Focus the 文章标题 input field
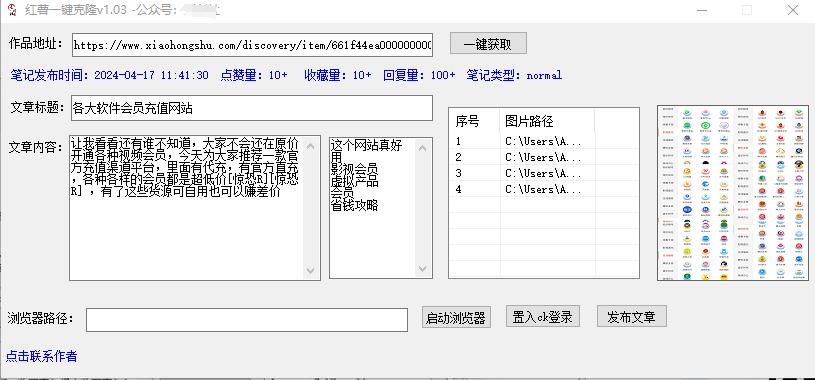The image size is (815, 380). tap(252, 108)
